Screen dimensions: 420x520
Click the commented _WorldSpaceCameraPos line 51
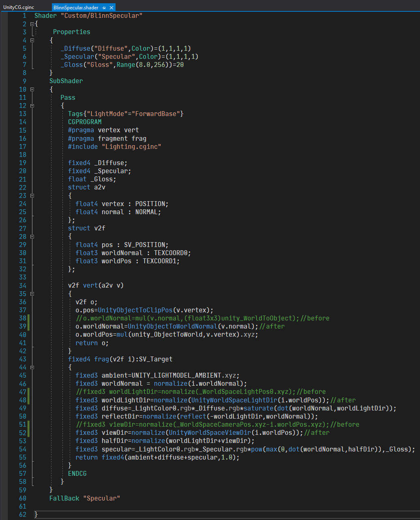(x=218, y=424)
